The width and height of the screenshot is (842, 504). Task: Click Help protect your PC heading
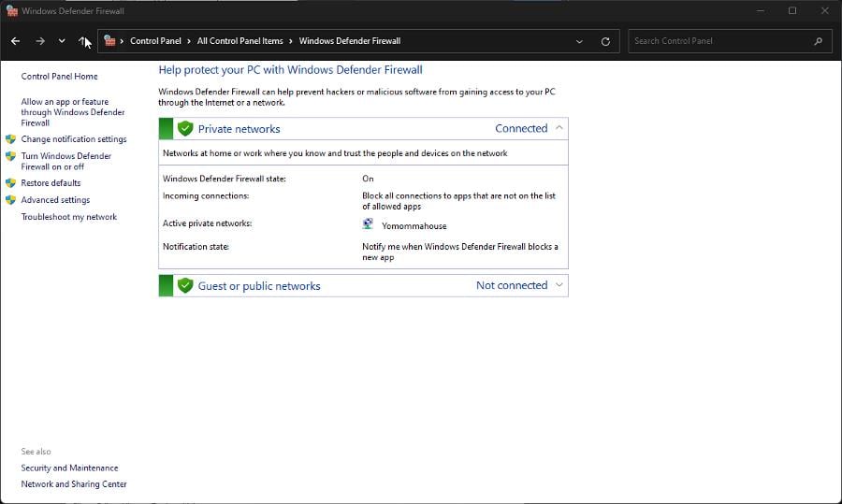pos(291,70)
